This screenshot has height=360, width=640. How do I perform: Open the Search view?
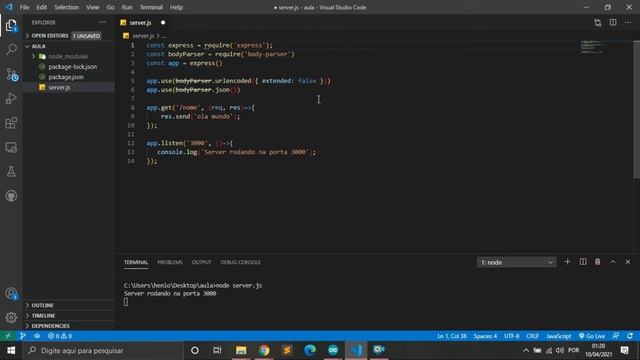(x=11, y=49)
